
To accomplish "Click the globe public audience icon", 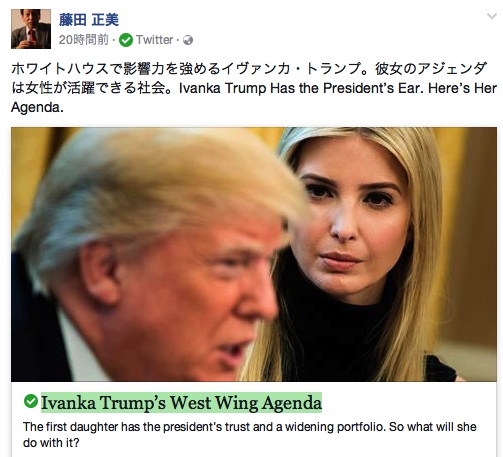I will pyautogui.click(x=188, y=40).
